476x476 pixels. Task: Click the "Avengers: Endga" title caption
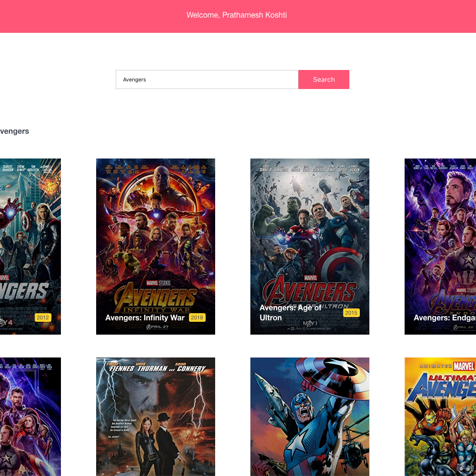445,317
